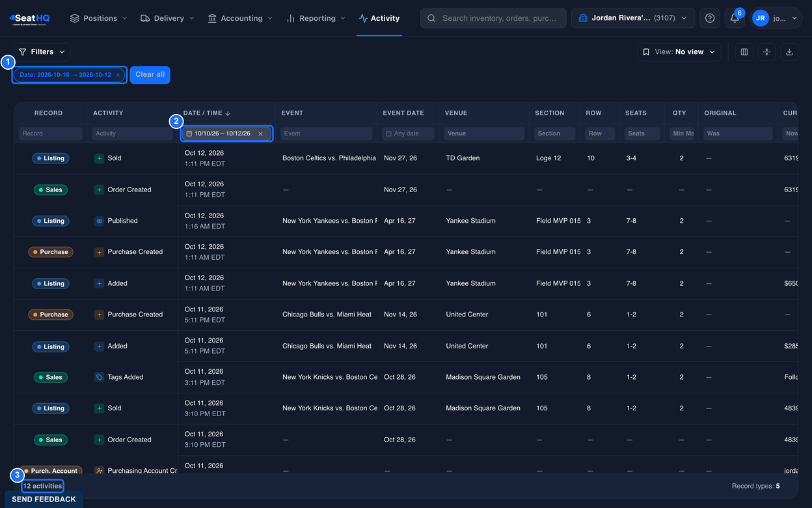Select the Activity tab
This screenshot has height=508, width=812.
[379, 18]
